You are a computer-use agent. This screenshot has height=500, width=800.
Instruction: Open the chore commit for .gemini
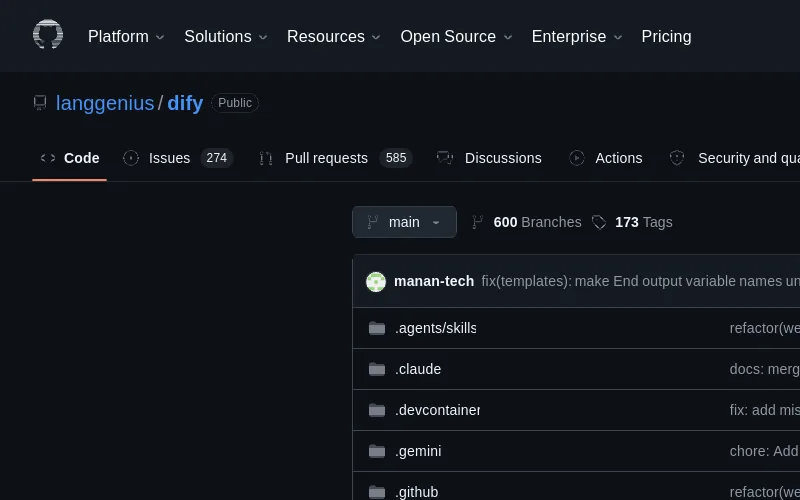point(765,451)
